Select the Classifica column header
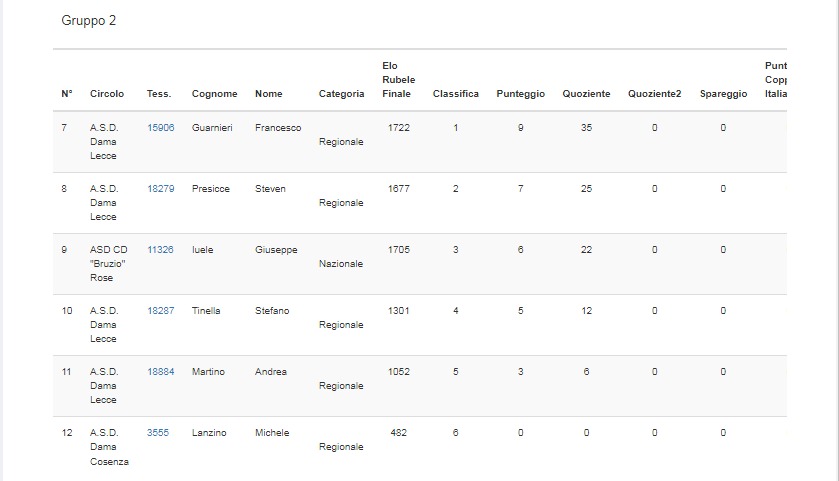This screenshot has width=839, height=481. click(455, 94)
